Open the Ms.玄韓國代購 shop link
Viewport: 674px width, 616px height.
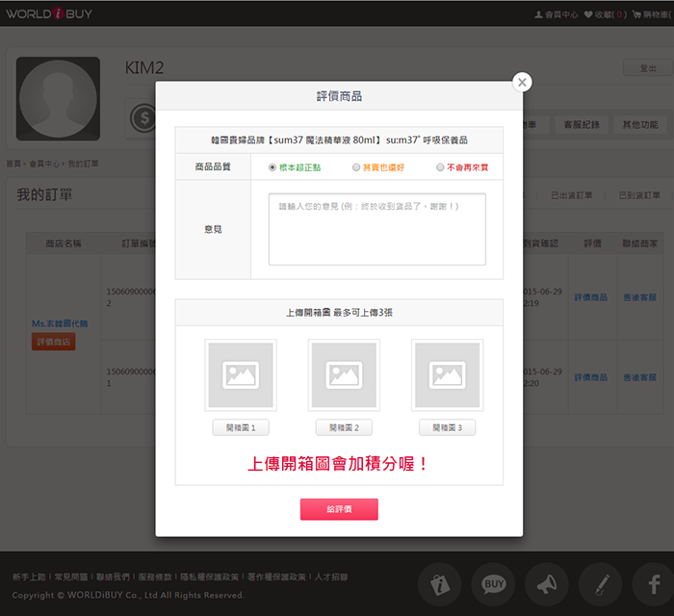[x=60, y=323]
